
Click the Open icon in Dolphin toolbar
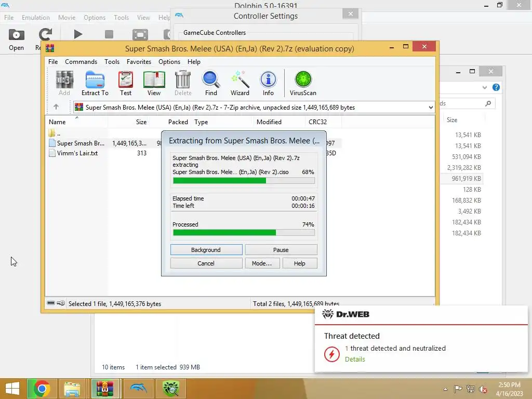(x=16, y=39)
